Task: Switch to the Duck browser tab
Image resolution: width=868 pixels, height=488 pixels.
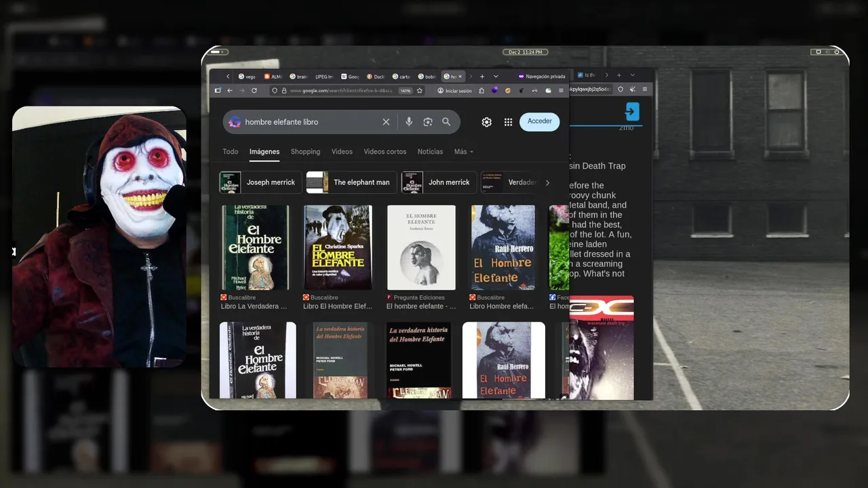Action: [x=376, y=77]
